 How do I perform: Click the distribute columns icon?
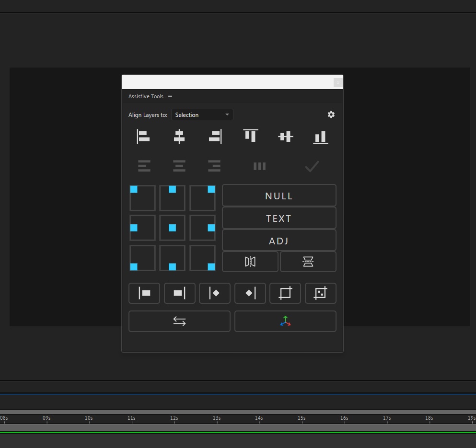point(259,166)
